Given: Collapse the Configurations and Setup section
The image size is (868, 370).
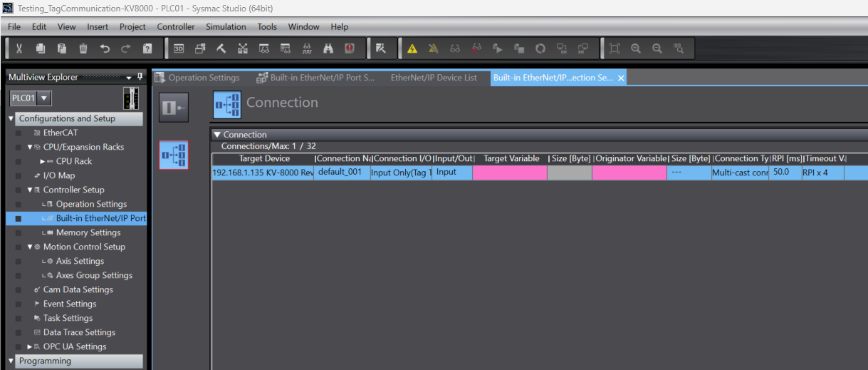Looking at the screenshot, I should coord(11,119).
